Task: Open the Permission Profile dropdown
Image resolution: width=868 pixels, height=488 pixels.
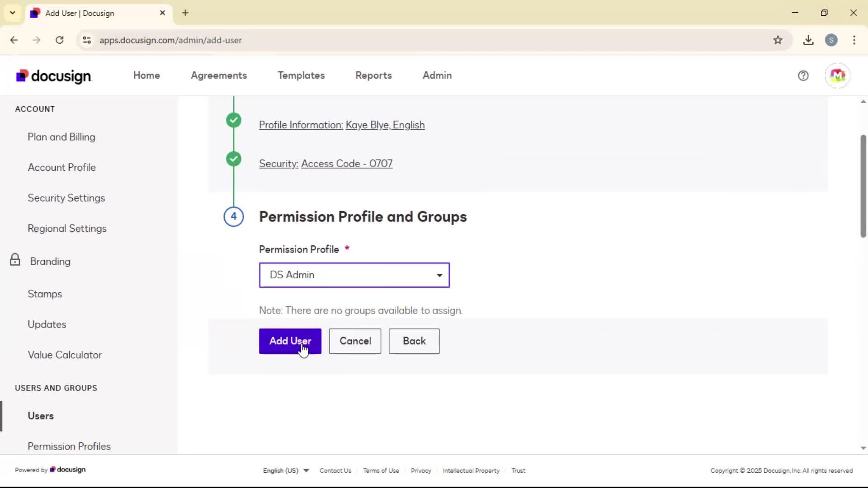Action: coord(354,275)
